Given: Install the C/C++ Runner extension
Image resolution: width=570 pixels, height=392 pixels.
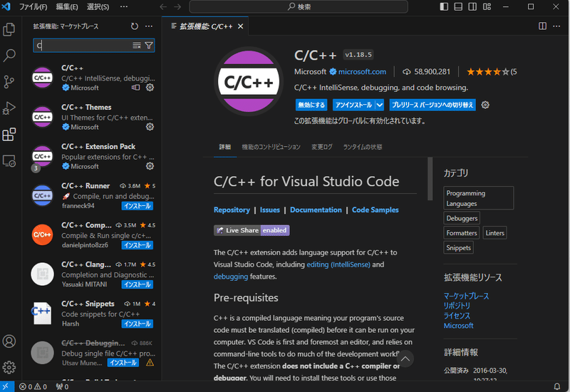Looking at the screenshot, I should click(137, 206).
